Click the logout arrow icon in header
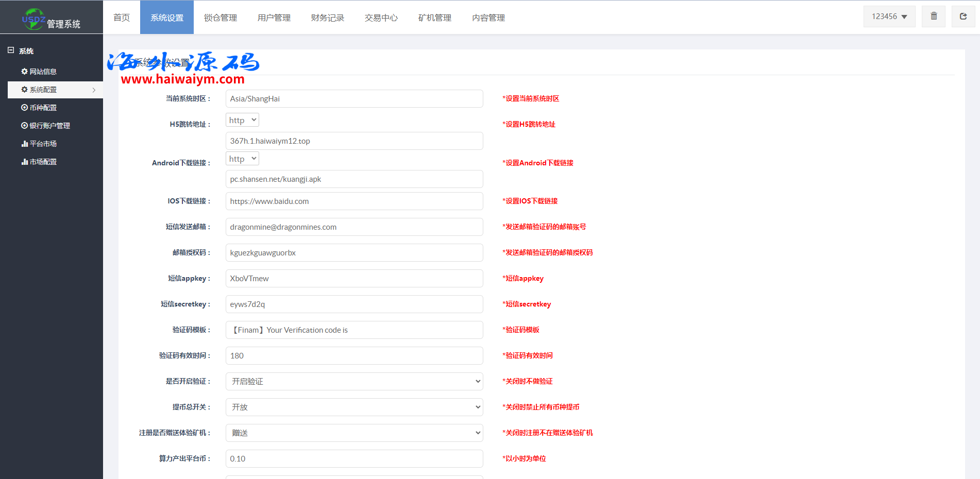Image resolution: width=980 pixels, height=479 pixels. (x=963, y=16)
